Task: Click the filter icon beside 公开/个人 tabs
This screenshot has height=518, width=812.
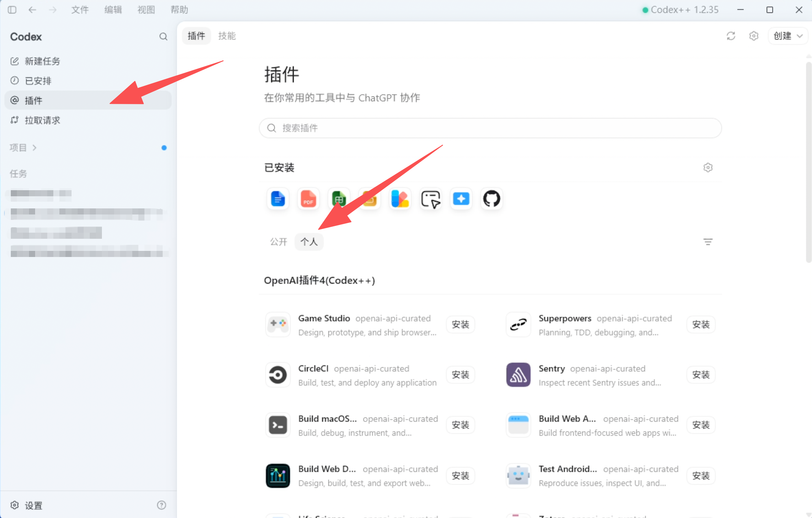Action: 708,241
